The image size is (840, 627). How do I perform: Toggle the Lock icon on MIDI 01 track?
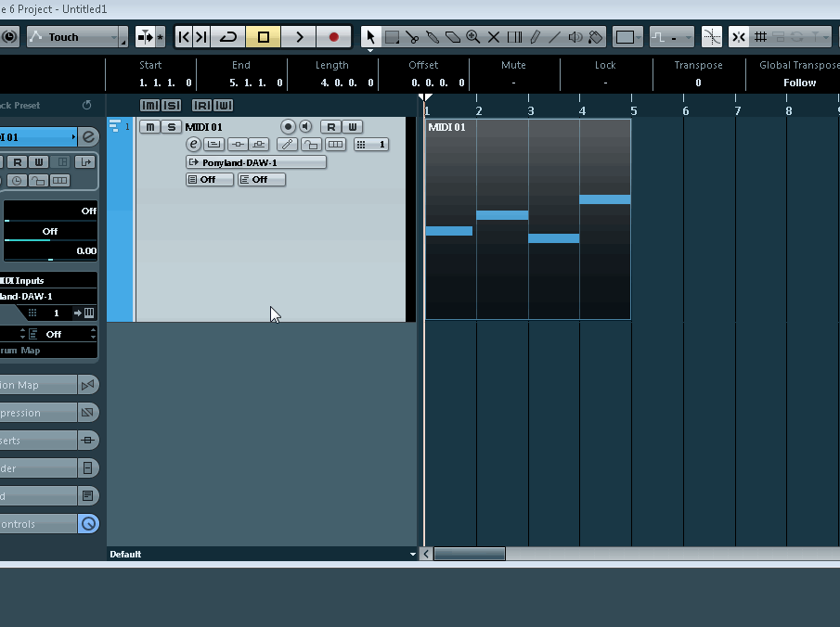311,144
